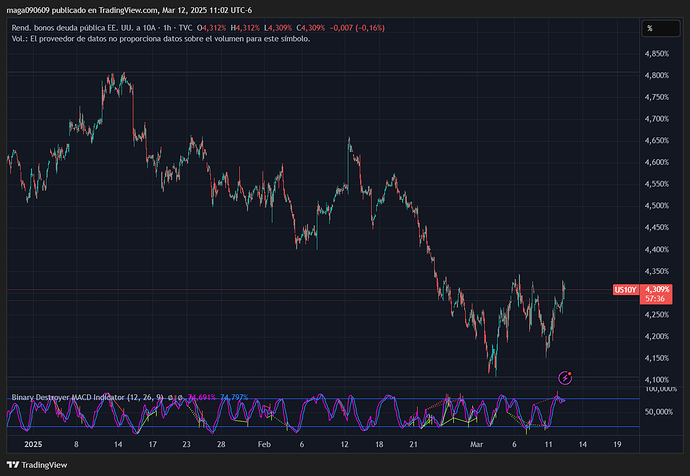Click the TVC source label in the legend
Viewport: 690px width, 476px height.
pos(185,28)
